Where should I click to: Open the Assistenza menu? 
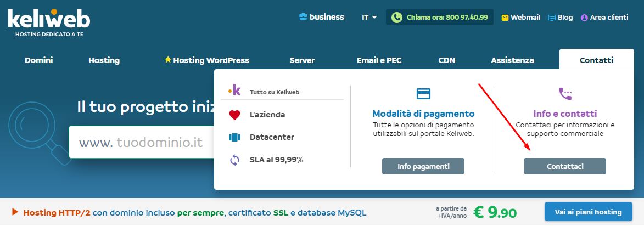pos(513,60)
